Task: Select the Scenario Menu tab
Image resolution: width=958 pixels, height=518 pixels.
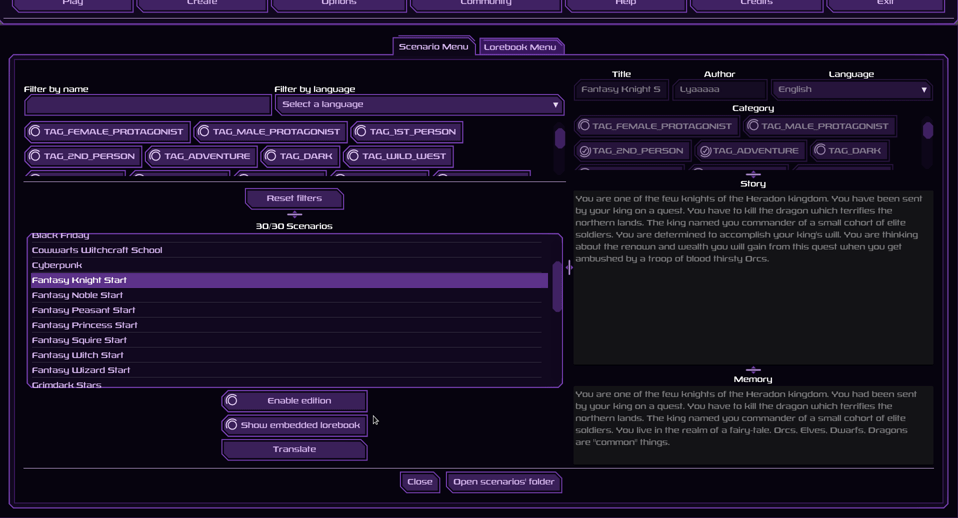Action: pos(433,47)
